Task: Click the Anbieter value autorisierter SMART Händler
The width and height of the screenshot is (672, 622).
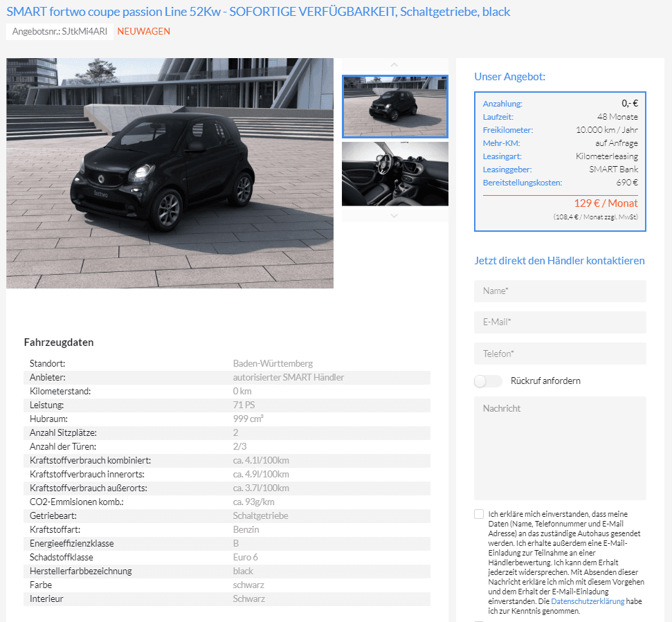Action: 289,377
